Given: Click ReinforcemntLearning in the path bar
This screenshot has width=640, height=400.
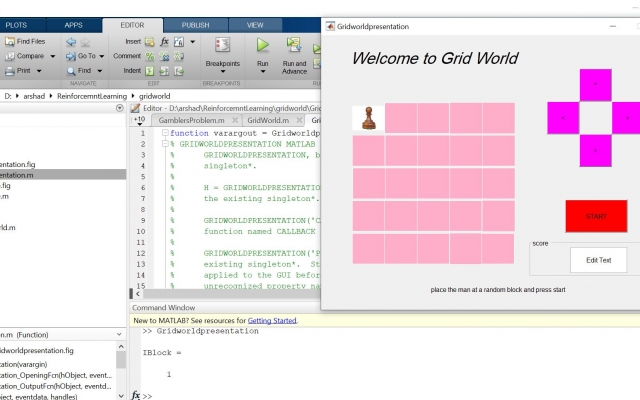Looking at the screenshot, I should coord(92,96).
